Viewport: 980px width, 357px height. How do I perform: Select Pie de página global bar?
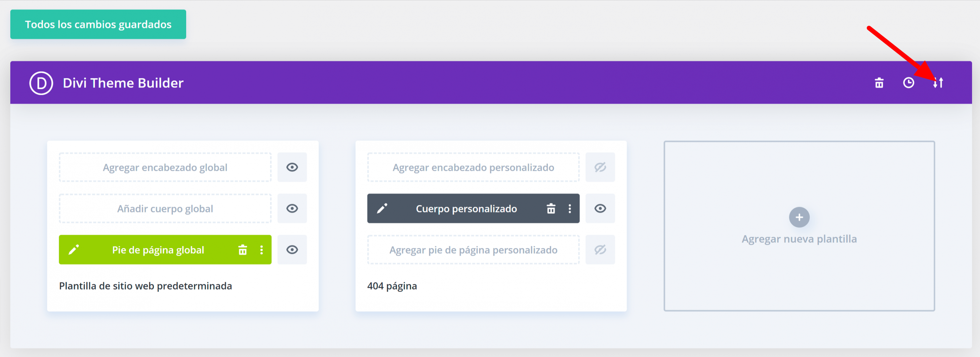click(x=165, y=250)
